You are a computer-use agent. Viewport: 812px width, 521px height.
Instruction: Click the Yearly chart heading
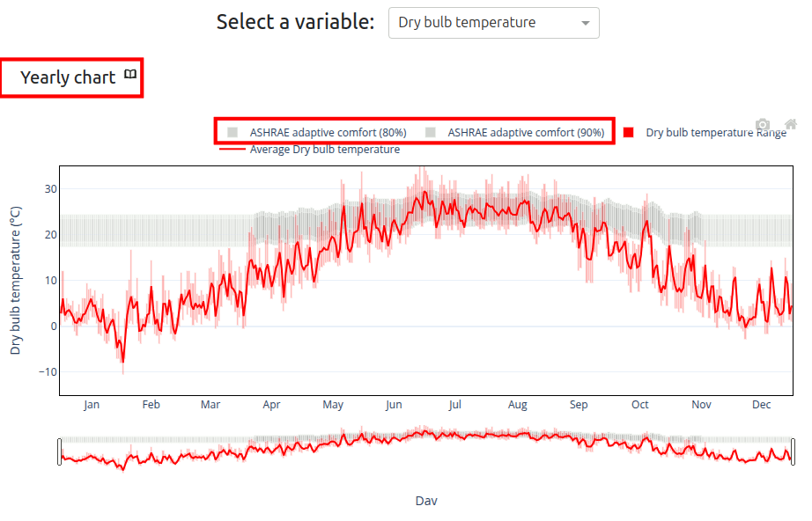68,77
